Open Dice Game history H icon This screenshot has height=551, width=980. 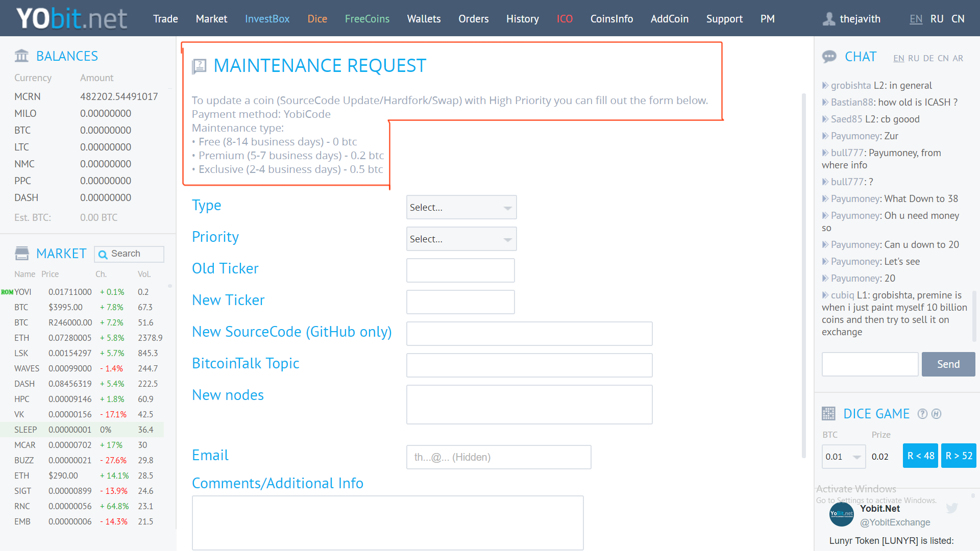[936, 414]
